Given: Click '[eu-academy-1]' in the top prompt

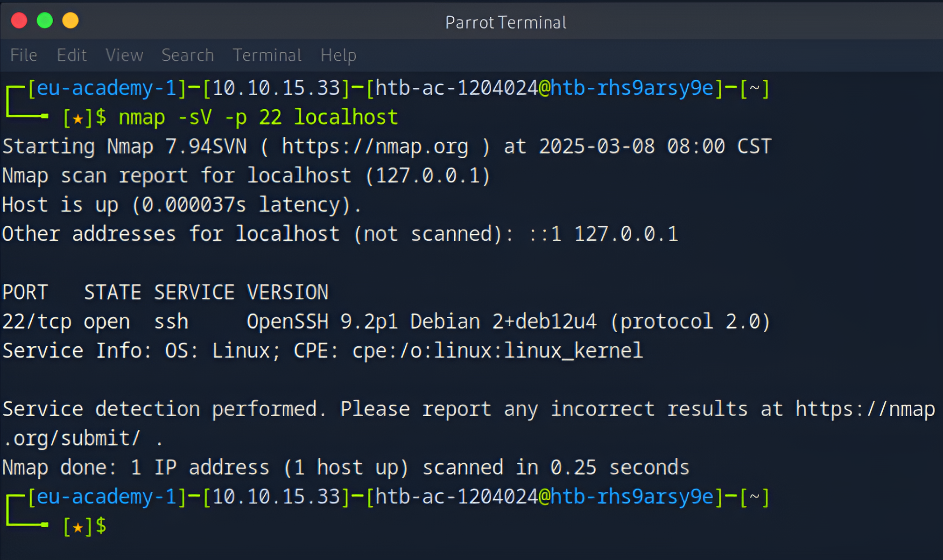Looking at the screenshot, I should click(107, 88).
